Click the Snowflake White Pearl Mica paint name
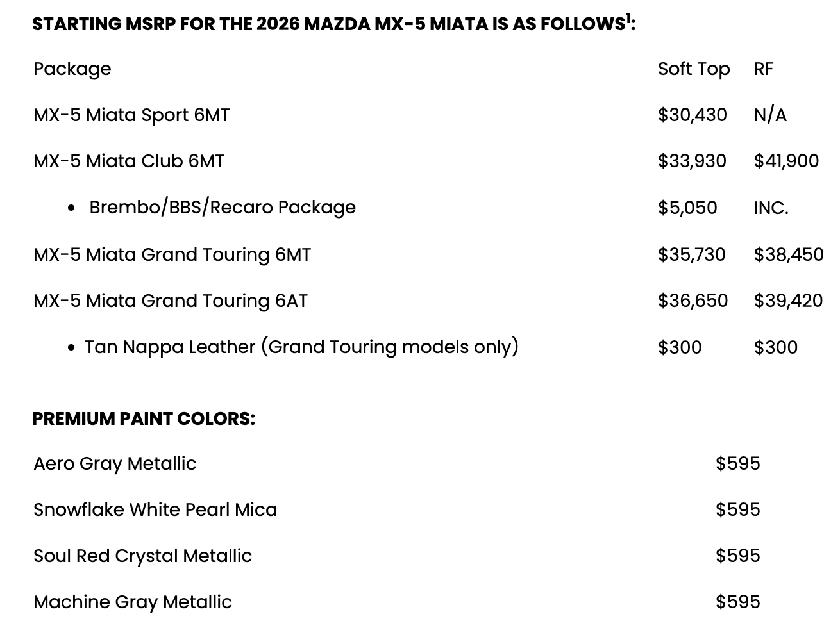The width and height of the screenshot is (840, 637). coord(155,509)
